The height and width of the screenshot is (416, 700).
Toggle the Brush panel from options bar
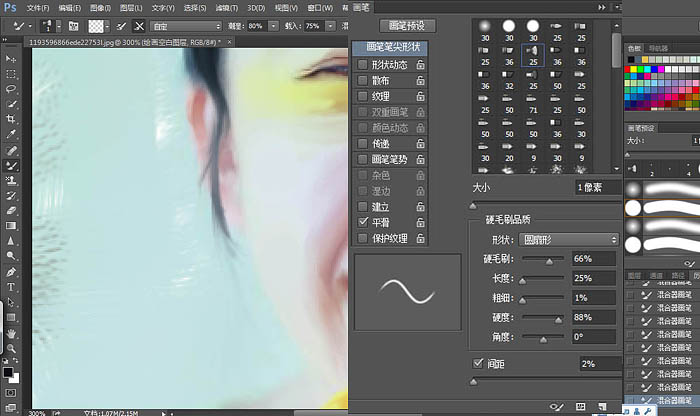73,26
